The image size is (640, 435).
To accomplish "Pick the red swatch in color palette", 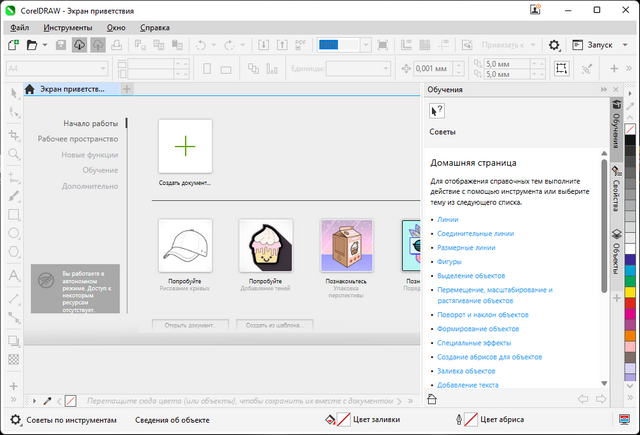I will click(630, 303).
